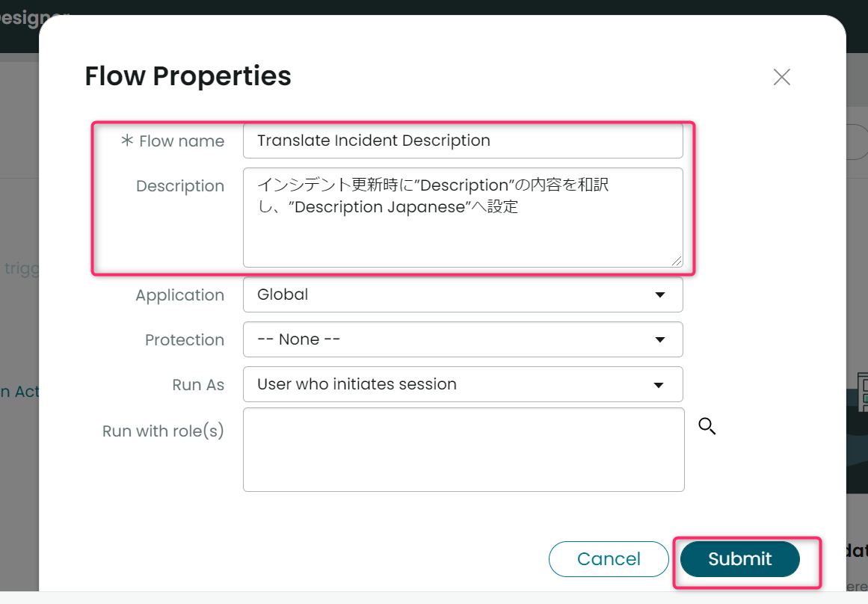The image size is (868, 604).
Task: Open the Run As user selection dropdown
Action: pos(463,384)
